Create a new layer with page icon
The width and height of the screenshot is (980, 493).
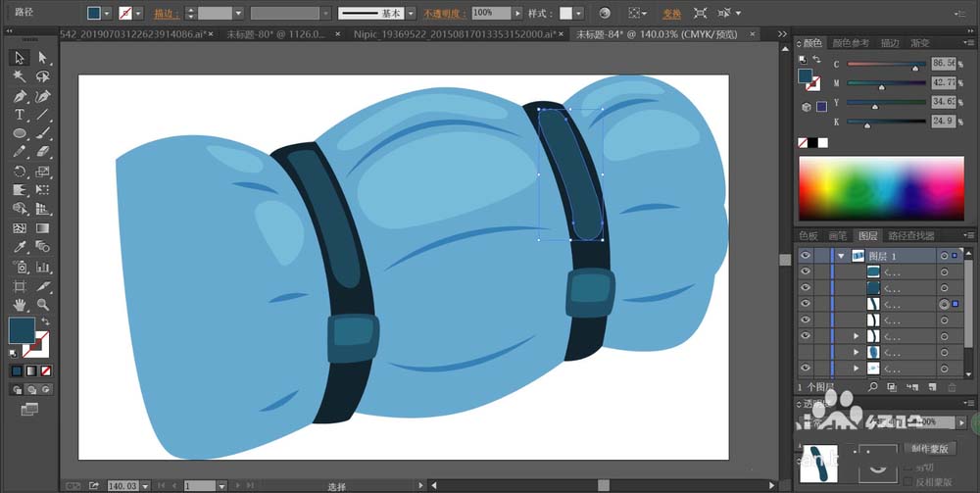[x=932, y=387]
